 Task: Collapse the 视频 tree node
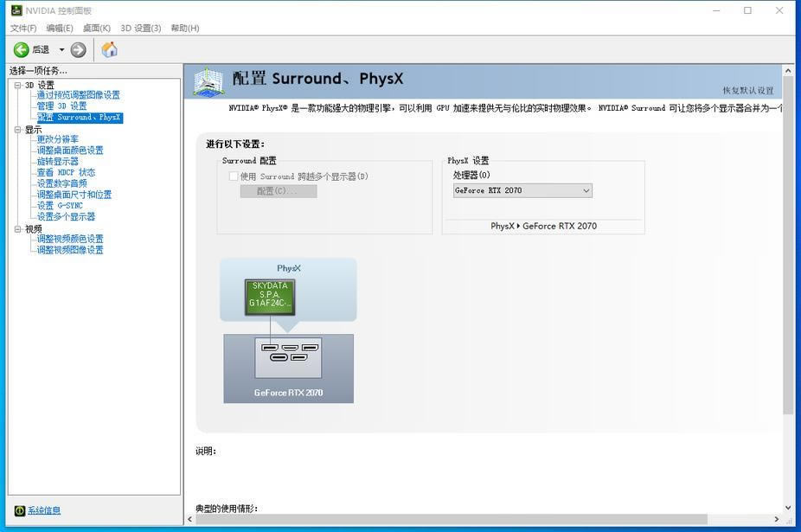[x=17, y=229]
